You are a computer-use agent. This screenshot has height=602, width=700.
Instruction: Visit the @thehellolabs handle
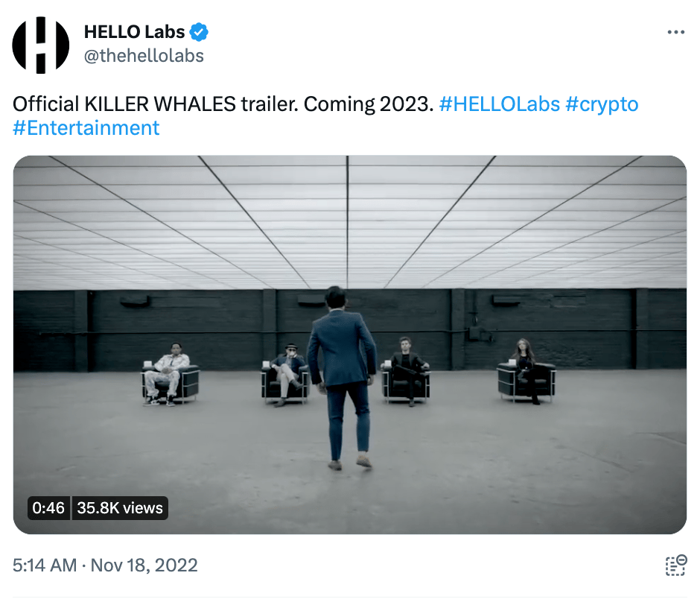(x=144, y=56)
